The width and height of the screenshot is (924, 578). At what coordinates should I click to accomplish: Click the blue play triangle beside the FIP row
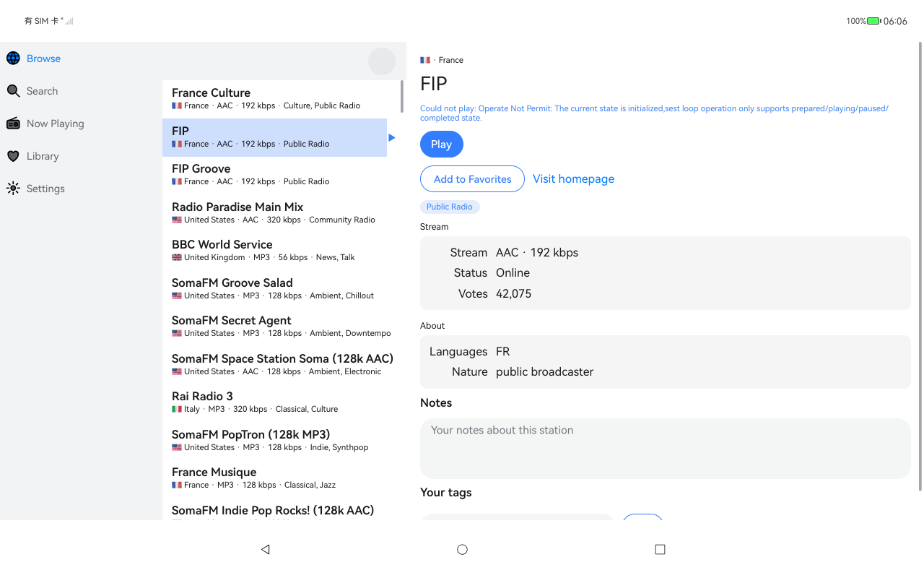point(392,137)
